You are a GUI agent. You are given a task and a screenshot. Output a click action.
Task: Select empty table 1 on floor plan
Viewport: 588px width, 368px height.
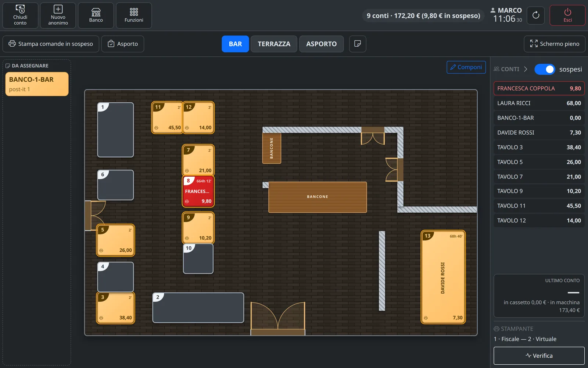115,130
